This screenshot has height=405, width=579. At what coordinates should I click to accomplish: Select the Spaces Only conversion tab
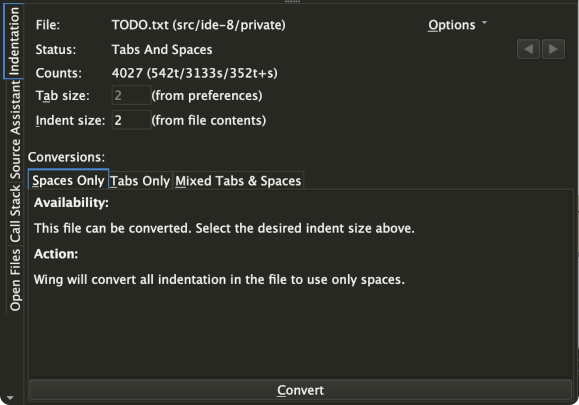[x=68, y=180]
